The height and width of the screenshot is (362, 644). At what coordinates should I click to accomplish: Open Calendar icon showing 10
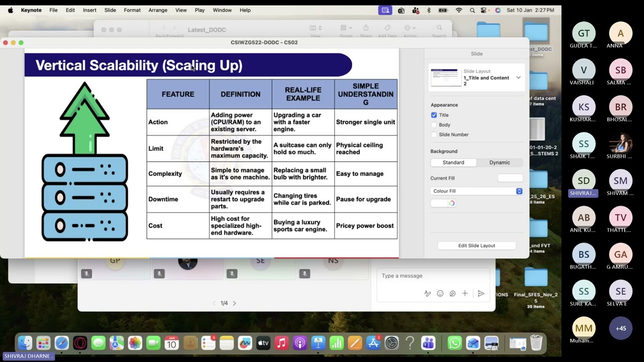tap(172, 343)
